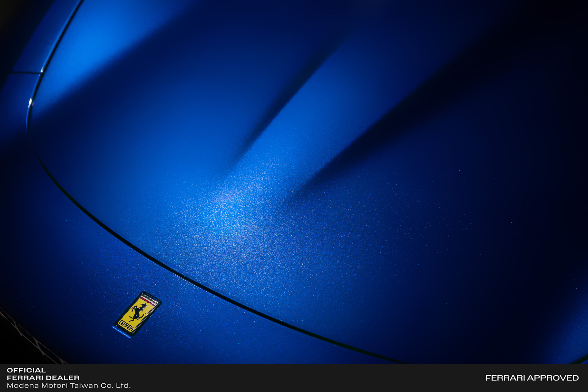Click "Modena Motori Taiwan Co. Ltd." text
Screen dimensions: 588x392
(x=69, y=385)
